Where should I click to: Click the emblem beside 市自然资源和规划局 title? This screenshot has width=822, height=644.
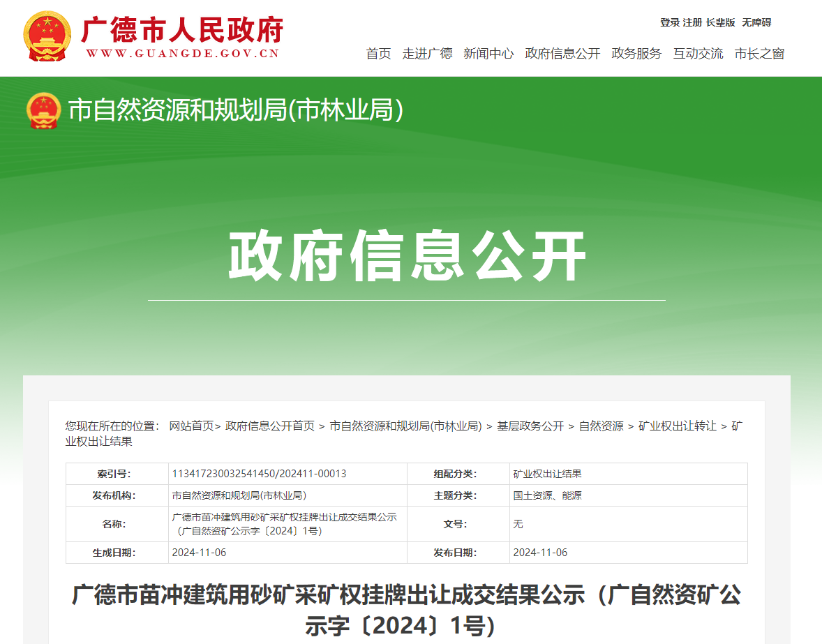click(44, 110)
